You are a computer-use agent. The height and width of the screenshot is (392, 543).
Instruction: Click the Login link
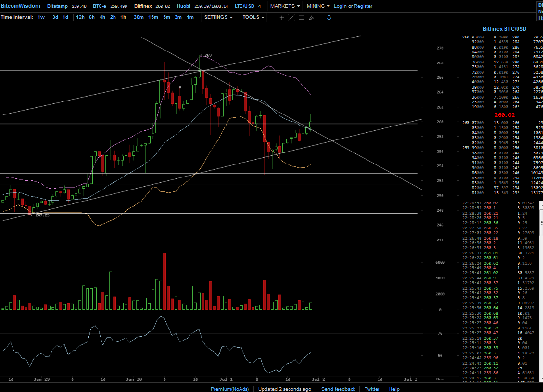[x=340, y=6]
